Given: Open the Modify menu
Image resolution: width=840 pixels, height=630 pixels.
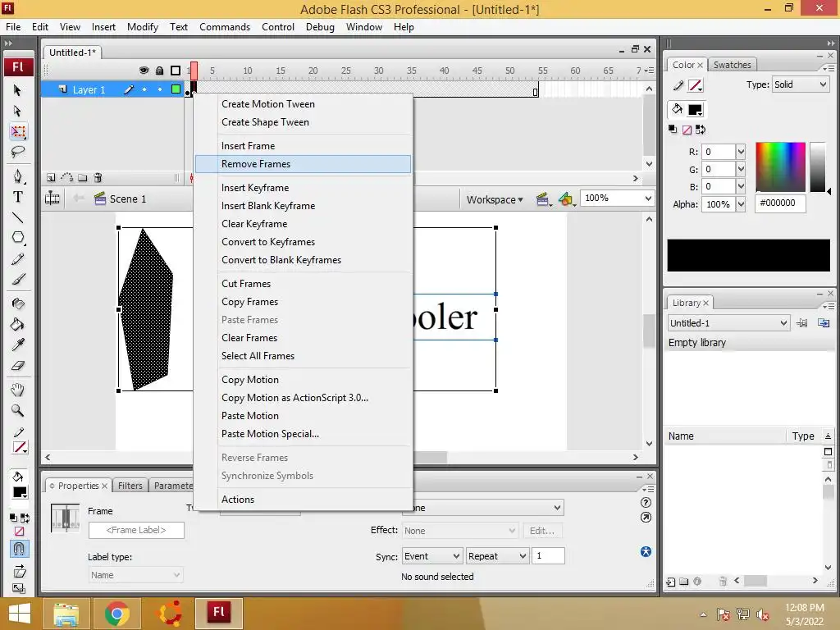Looking at the screenshot, I should click(x=143, y=27).
